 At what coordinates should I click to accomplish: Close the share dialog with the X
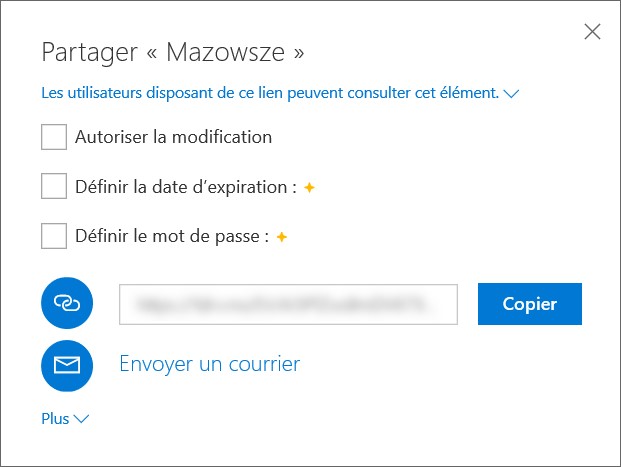[592, 32]
